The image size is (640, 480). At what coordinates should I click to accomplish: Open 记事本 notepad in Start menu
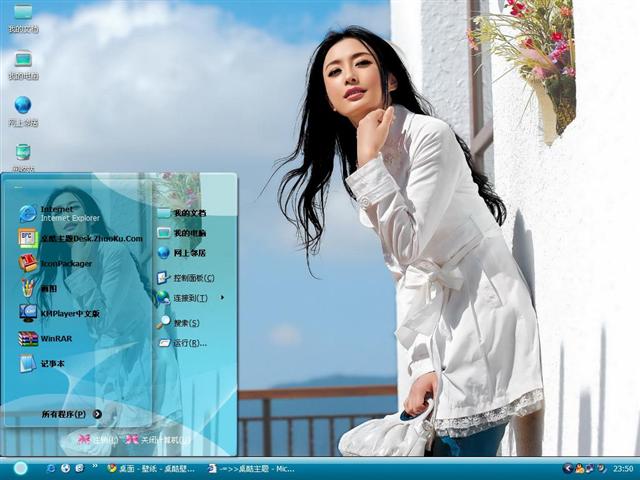click(42, 364)
